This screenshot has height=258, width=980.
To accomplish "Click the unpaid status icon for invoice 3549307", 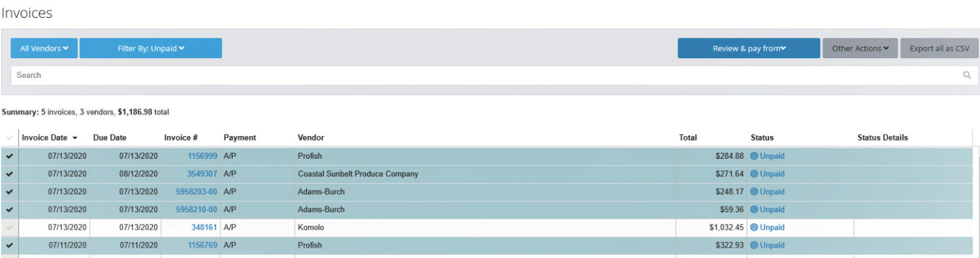I will [754, 174].
